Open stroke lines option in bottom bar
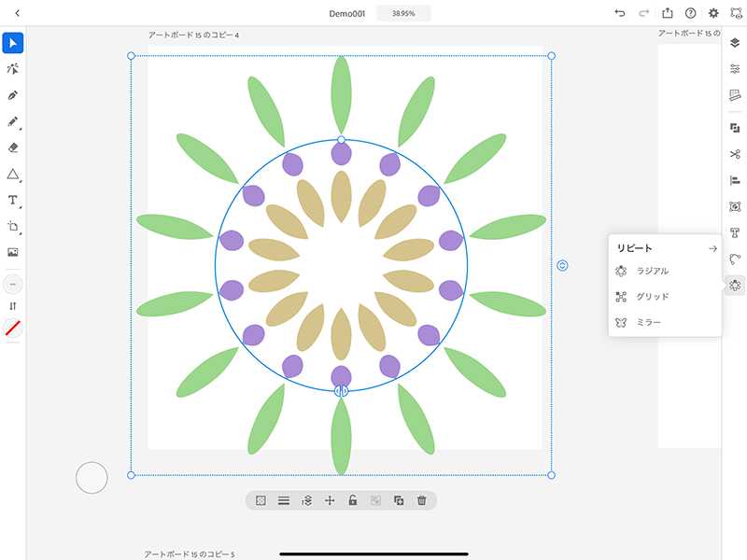The image size is (747, 560). coord(284,500)
